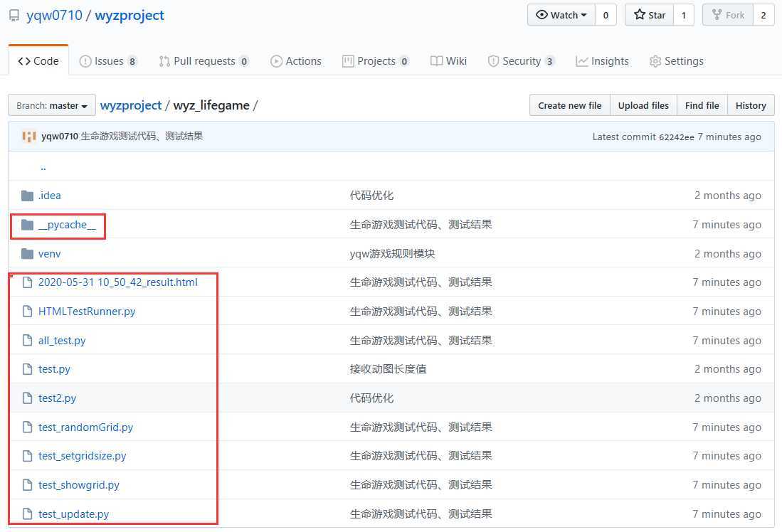Open the test.py file
782x532 pixels.
[x=54, y=369]
